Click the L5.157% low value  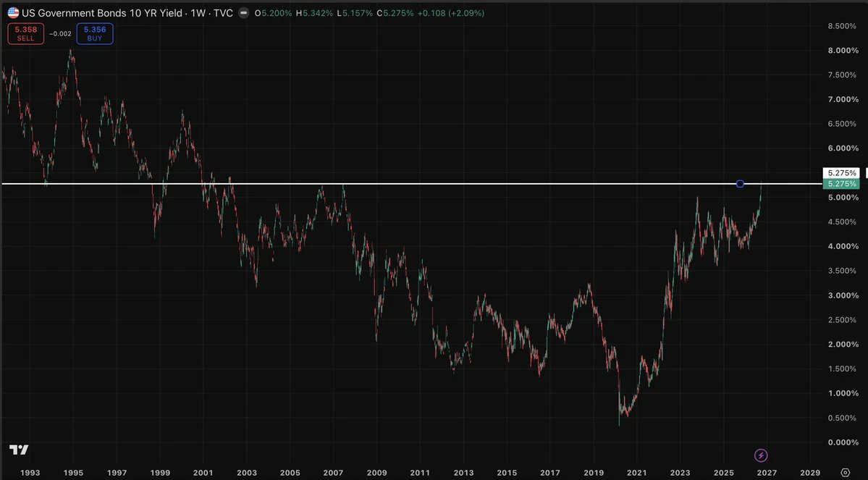point(354,13)
